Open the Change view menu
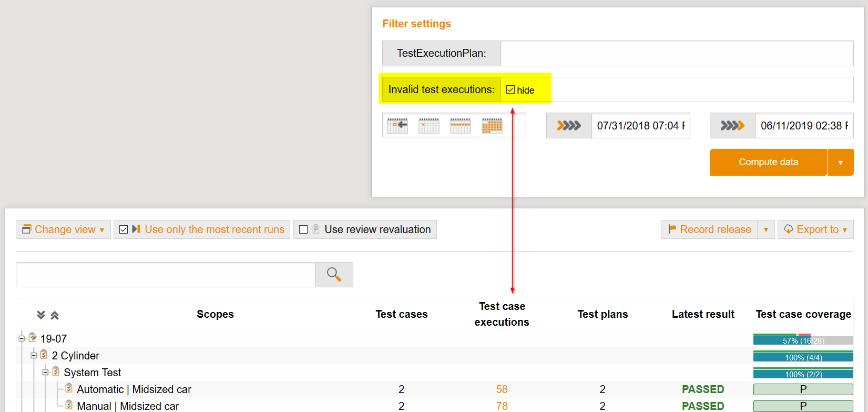The image size is (868, 412). pyautogui.click(x=64, y=229)
